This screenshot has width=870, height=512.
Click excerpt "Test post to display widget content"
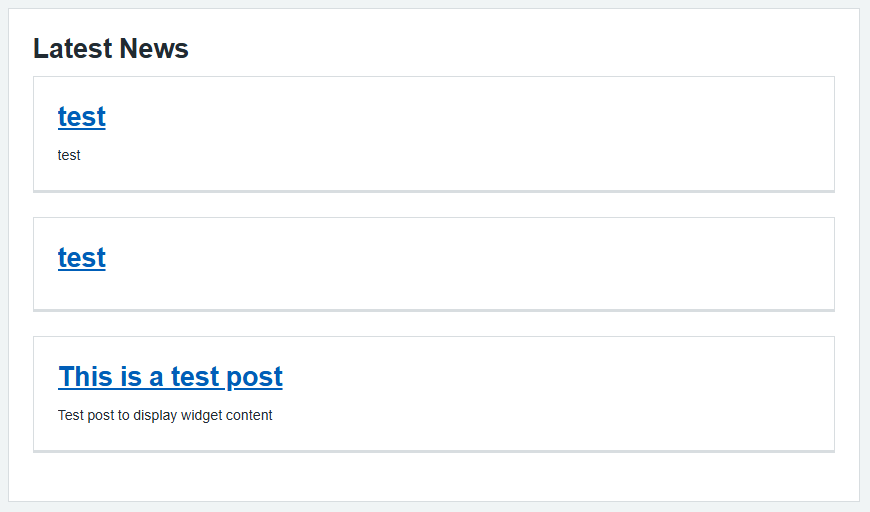click(165, 415)
